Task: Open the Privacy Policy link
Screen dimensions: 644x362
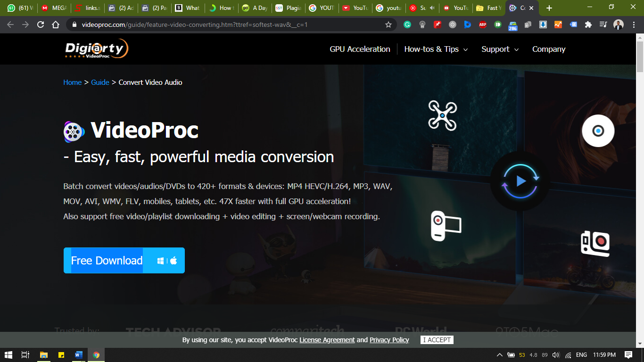Action: pos(389,340)
